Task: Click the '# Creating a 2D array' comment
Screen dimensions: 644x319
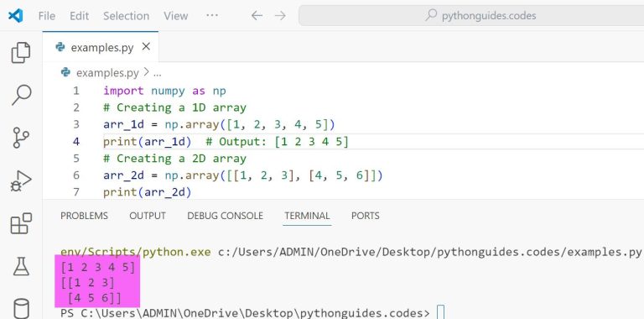Action: [174, 159]
